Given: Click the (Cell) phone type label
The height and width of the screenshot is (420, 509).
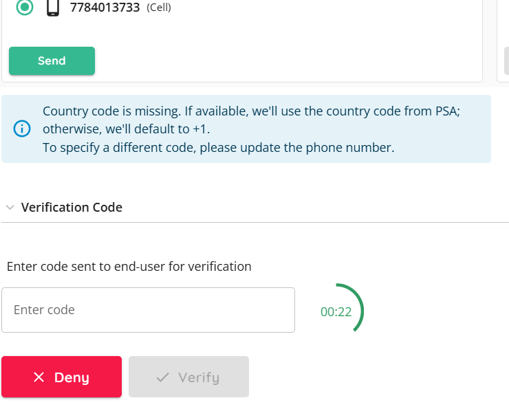Looking at the screenshot, I should tap(159, 7).
